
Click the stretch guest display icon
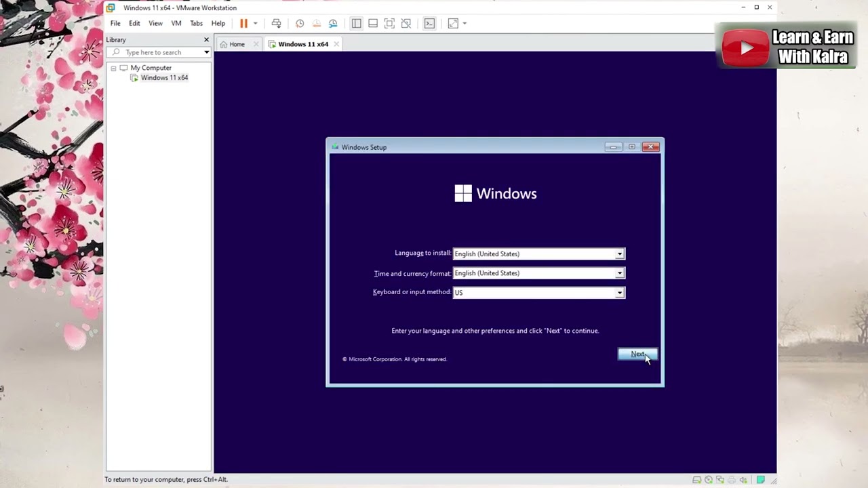point(453,24)
